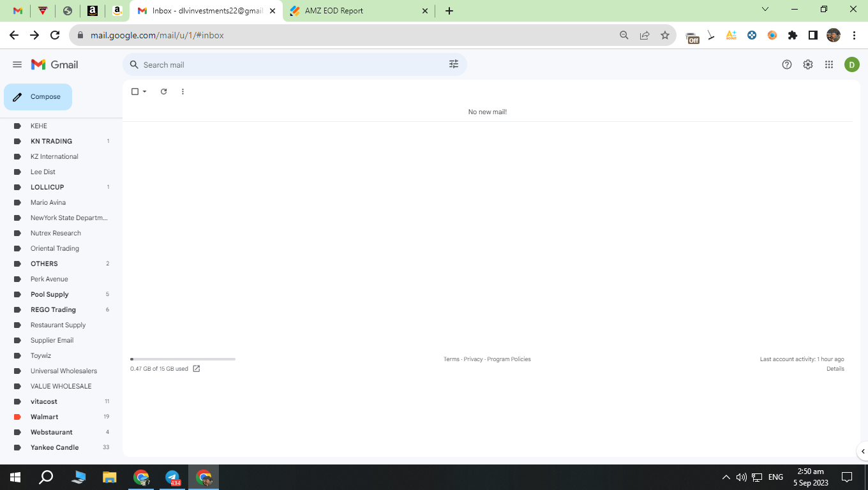Close the Inbox tab

pyautogui.click(x=273, y=11)
